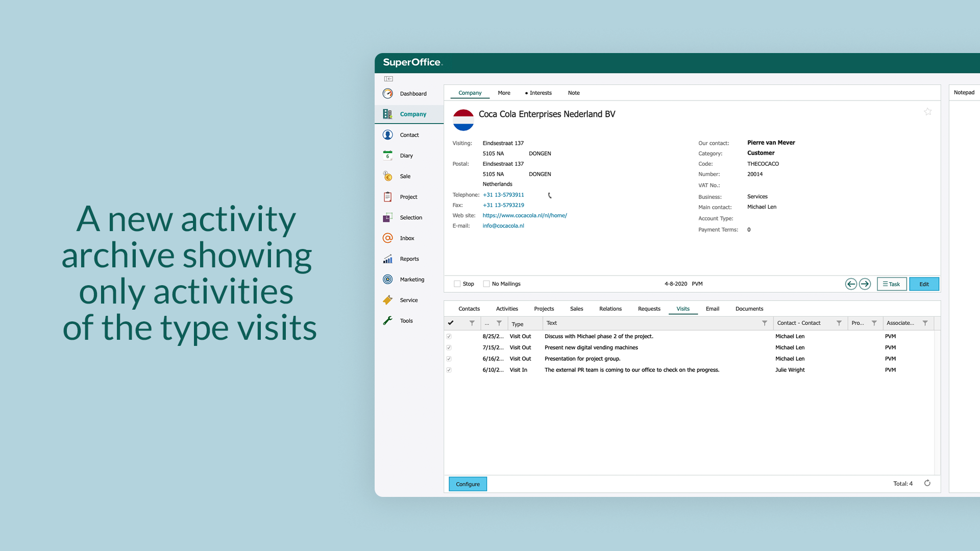Toggle completed checkbox for 6/10 Visit In
Screen dimensions: 980x551
pos(449,370)
